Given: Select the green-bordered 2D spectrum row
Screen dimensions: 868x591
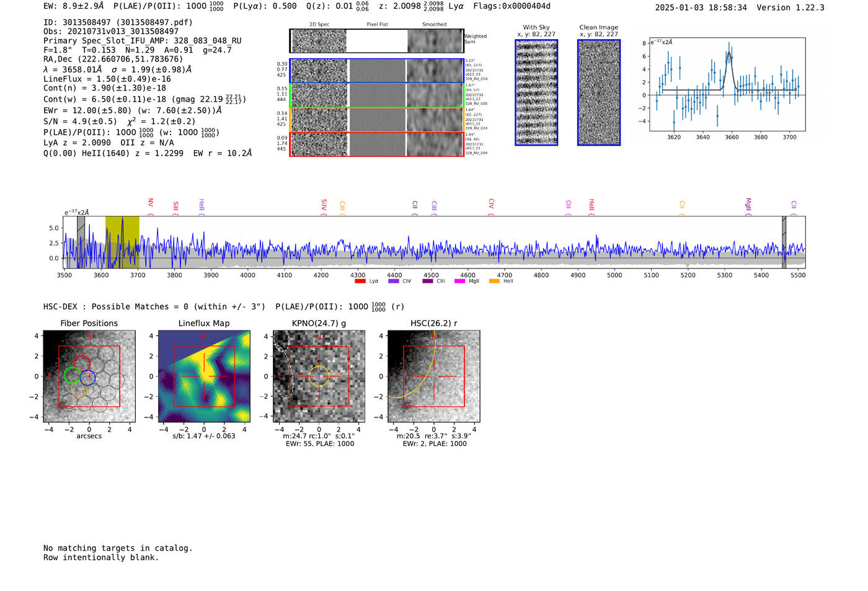Looking at the screenshot, I should click(376, 96).
